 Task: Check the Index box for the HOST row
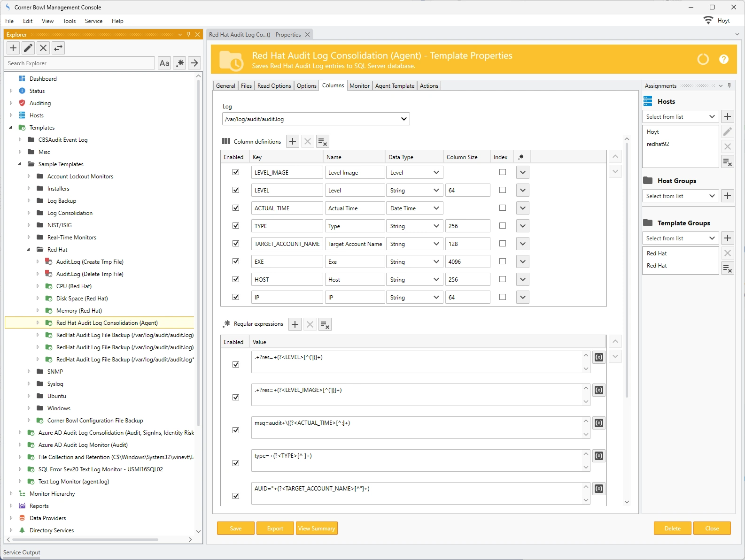[503, 279]
